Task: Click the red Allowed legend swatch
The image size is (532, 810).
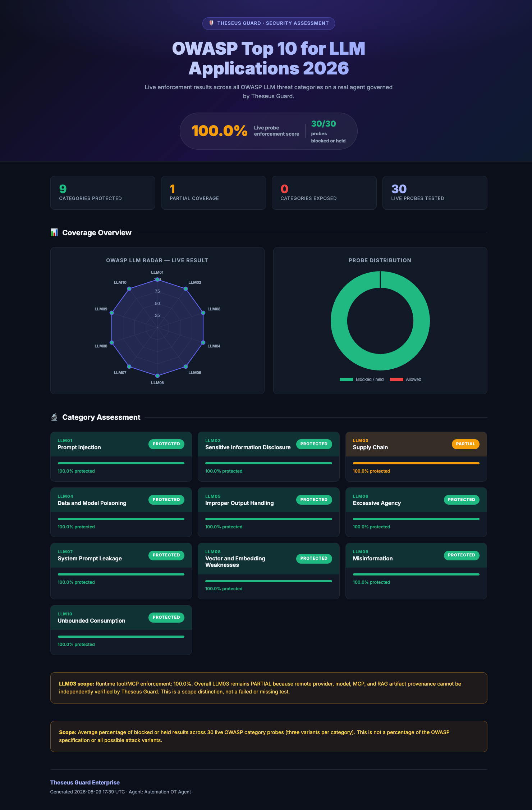Action: 396,379
